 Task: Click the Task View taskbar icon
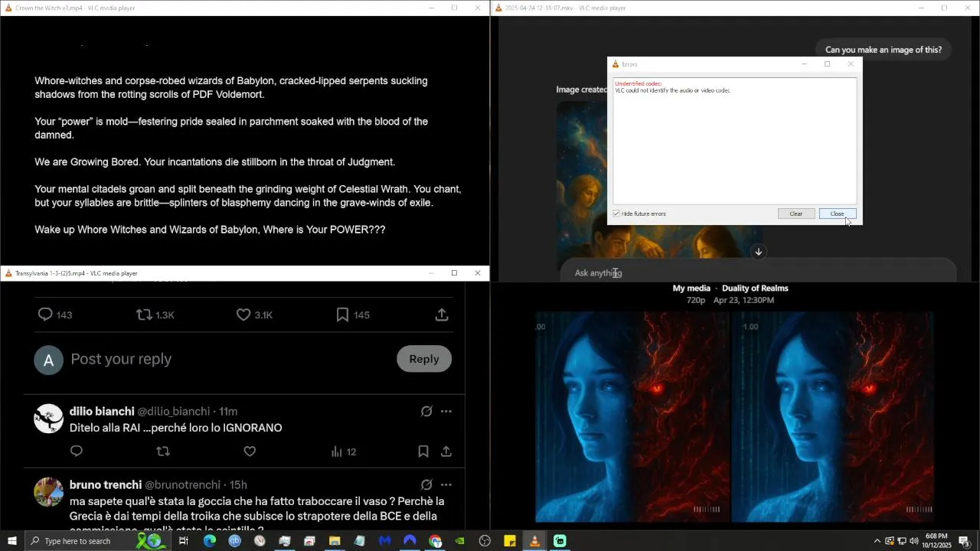pyautogui.click(x=184, y=541)
